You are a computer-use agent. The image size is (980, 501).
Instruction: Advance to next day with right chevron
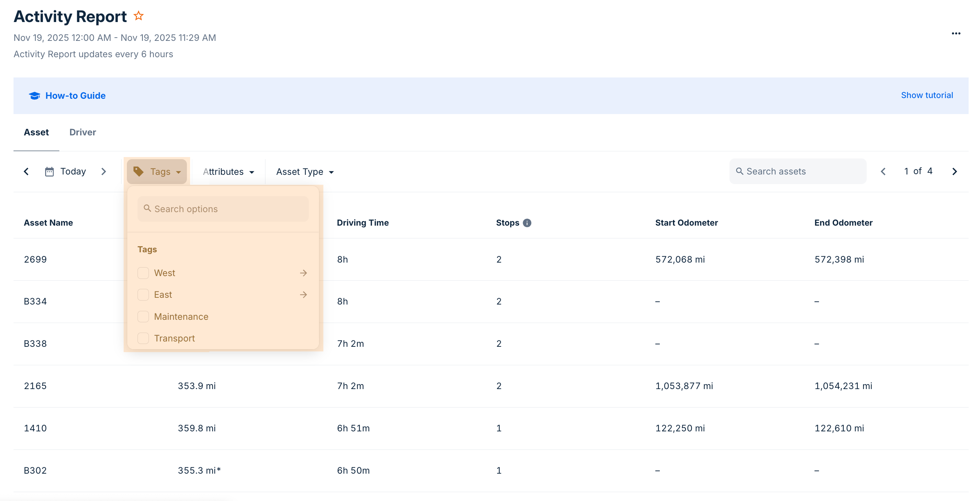(103, 172)
